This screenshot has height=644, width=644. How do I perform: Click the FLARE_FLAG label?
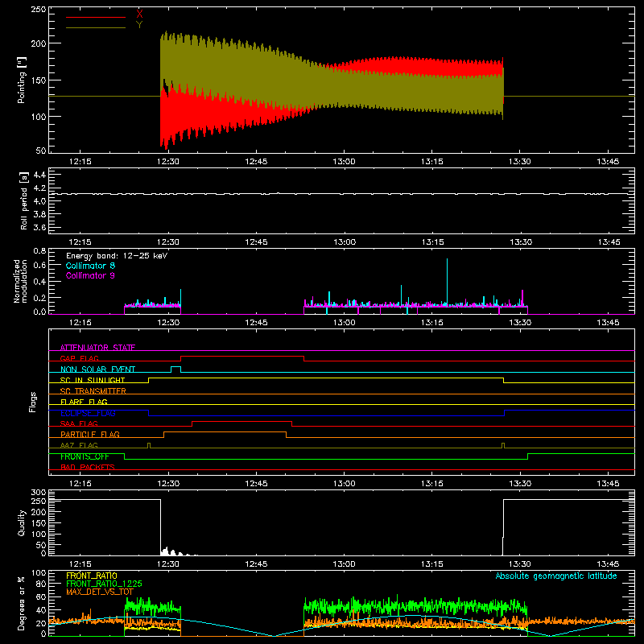(x=84, y=402)
